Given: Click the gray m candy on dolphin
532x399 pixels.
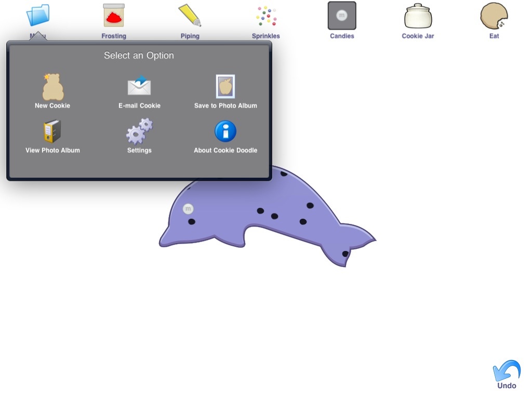Looking at the screenshot, I should (x=188, y=209).
